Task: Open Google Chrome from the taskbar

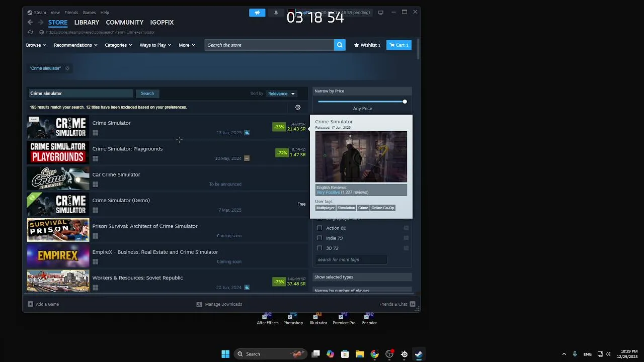Action: [374, 354]
